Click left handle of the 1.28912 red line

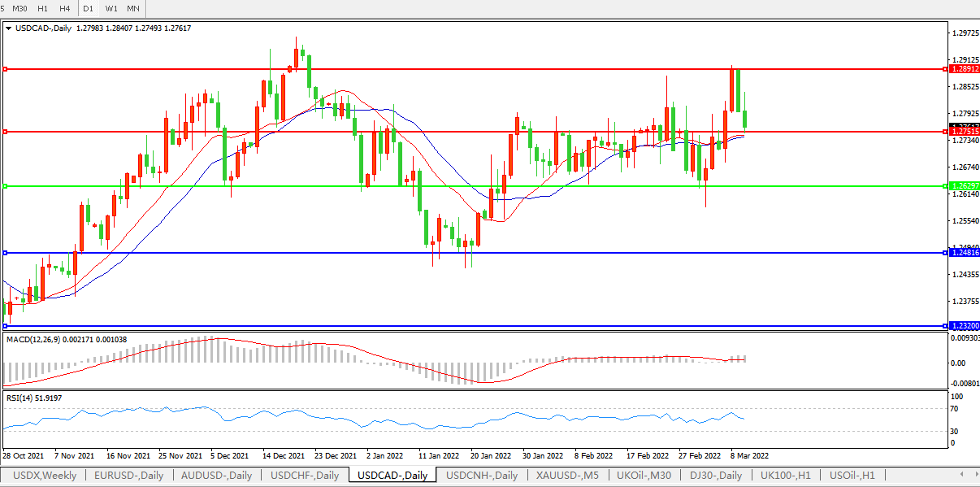click(5, 69)
